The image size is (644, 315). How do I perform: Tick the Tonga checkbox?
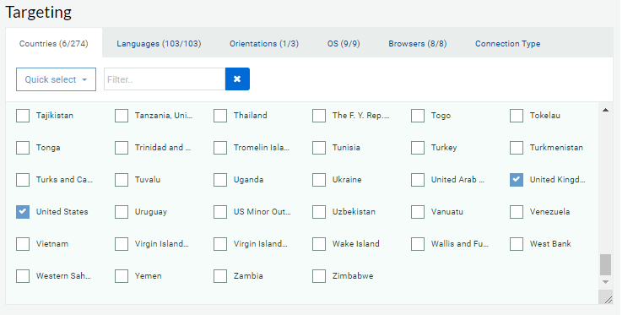pyautogui.click(x=23, y=148)
